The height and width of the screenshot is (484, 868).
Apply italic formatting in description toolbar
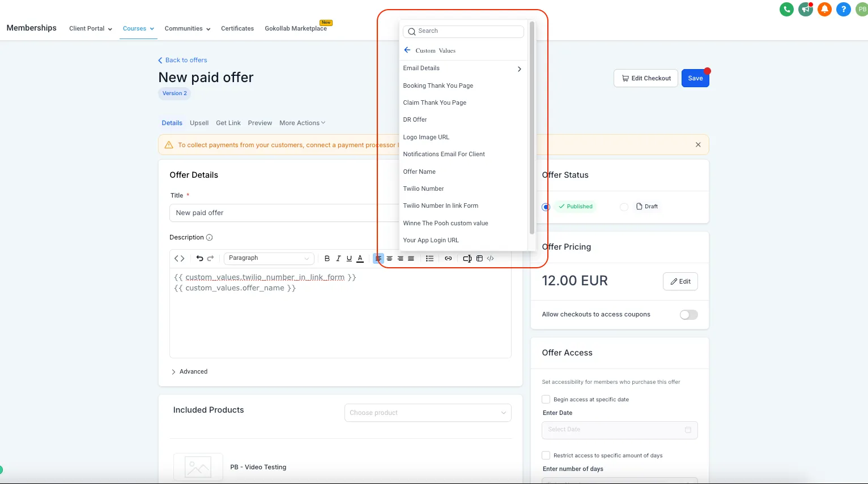pyautogui.click(x=338, y=259)
